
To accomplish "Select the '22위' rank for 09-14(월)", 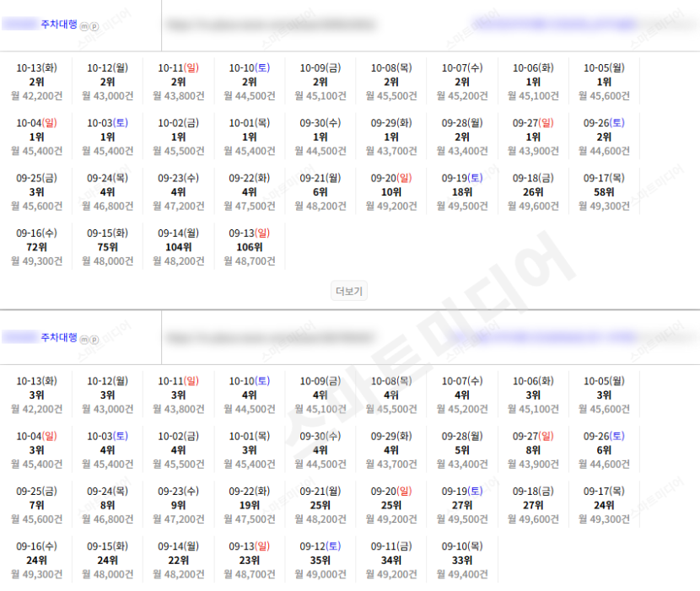I will point(179,560).
